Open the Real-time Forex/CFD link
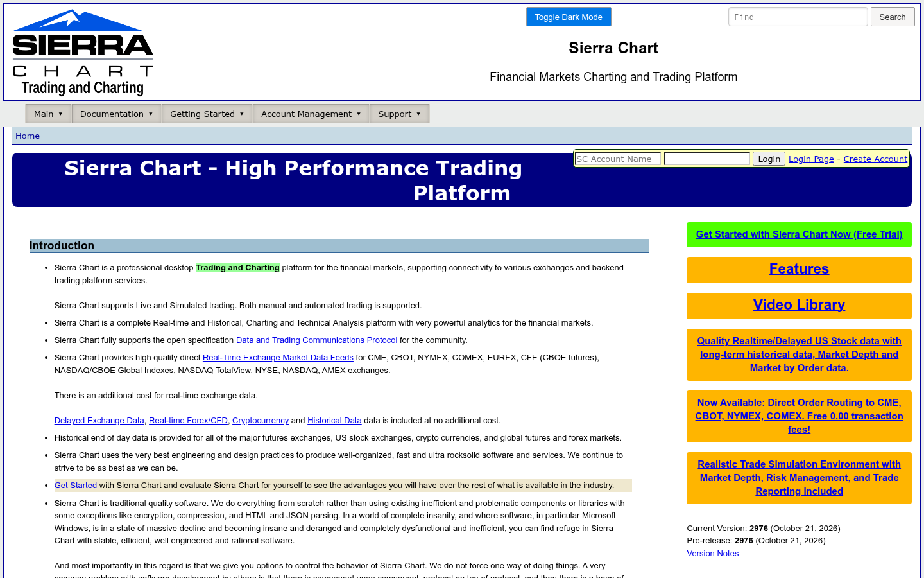This screenshot has width=924, height=578. point(188,421)
